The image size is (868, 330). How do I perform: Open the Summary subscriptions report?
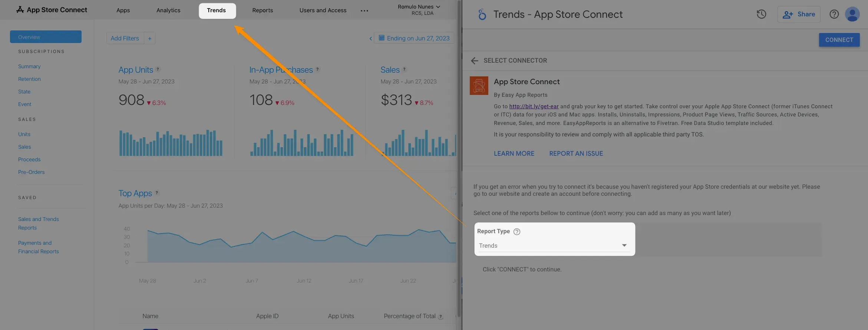(x=29, y=66)
